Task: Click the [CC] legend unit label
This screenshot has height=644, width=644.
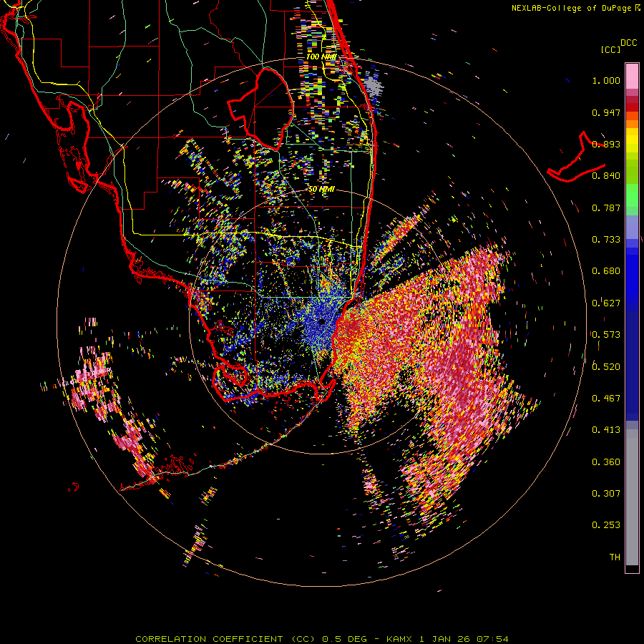Action: click(x=610, y=49)
